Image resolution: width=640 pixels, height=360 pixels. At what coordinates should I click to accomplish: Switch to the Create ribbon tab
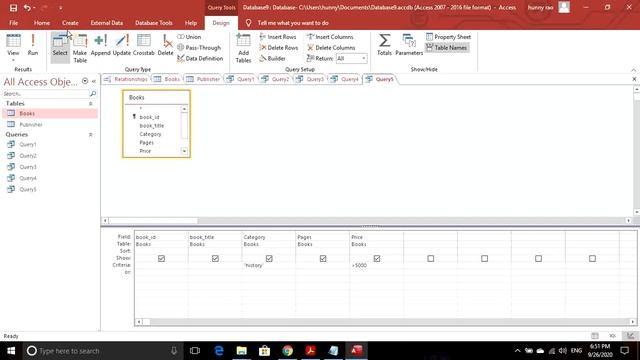point(70,23)
